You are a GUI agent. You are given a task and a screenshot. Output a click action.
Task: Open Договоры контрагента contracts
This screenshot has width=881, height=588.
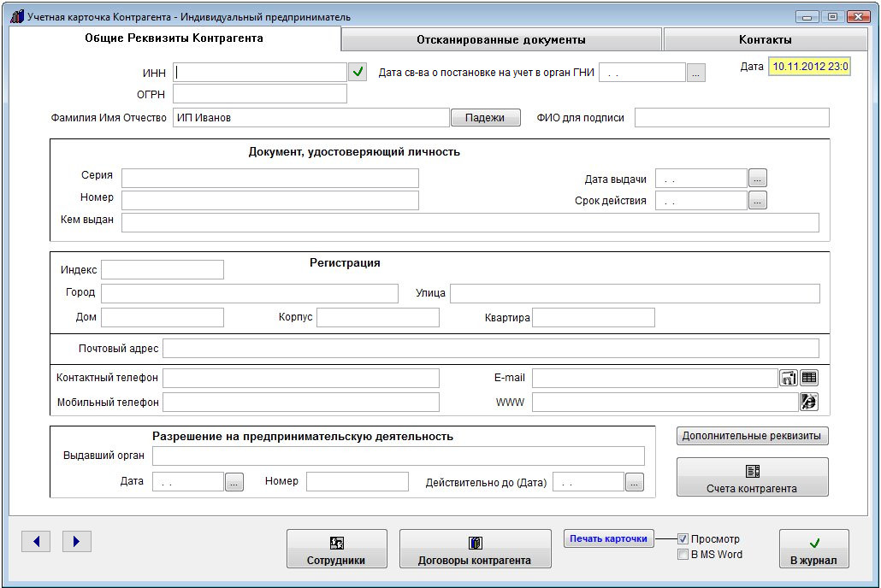pos(475,550)
